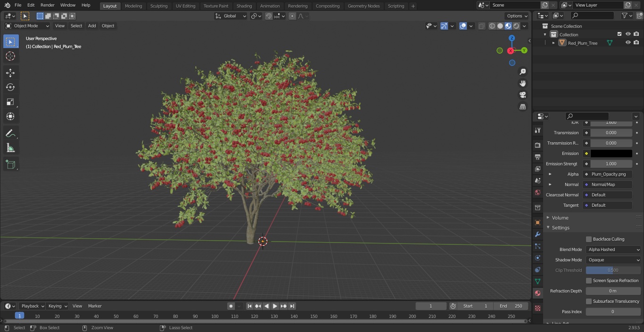Click the pan view hand icon
644x332 pixels.
point(522,83)
